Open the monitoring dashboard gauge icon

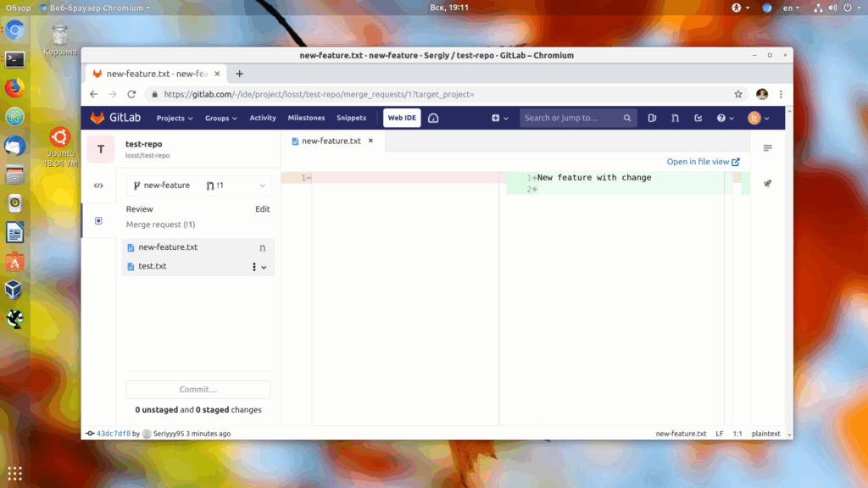tap(433, 118)
